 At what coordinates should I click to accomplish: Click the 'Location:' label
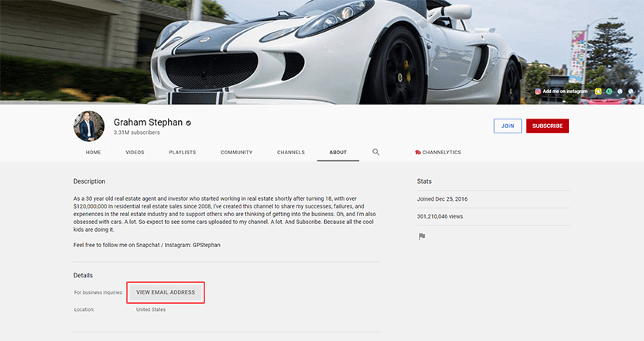tap(84, 309)
